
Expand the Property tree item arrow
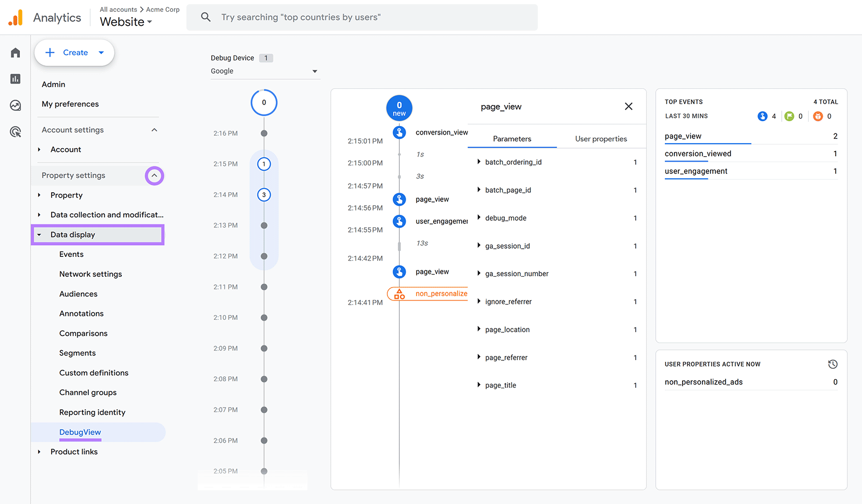click(39, 195)
